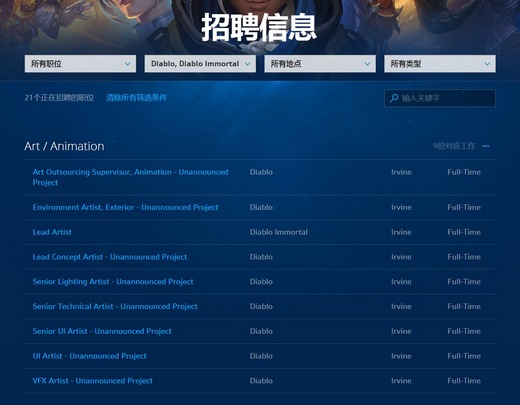The image size is (520, 405).
Task: Click the 9份对应工作 job count label
Action: [x=454, y=146]
